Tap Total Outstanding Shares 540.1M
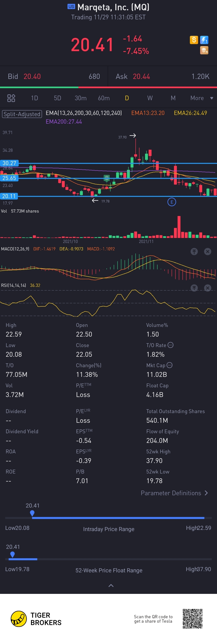217x644 pixels. 157,421
